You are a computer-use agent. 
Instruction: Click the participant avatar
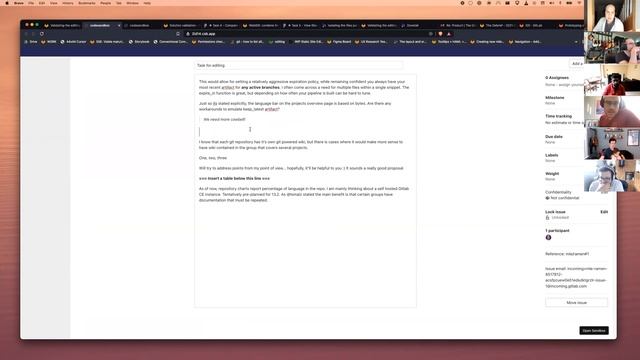(548, 238)
